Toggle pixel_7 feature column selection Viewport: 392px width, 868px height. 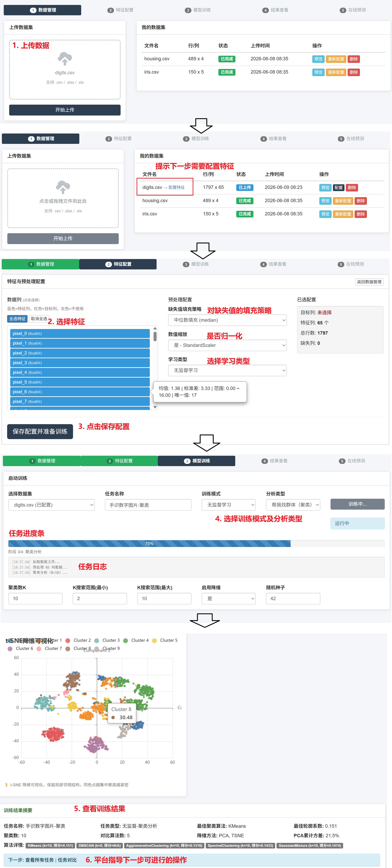pyautogui.click(x=80, y=402)
